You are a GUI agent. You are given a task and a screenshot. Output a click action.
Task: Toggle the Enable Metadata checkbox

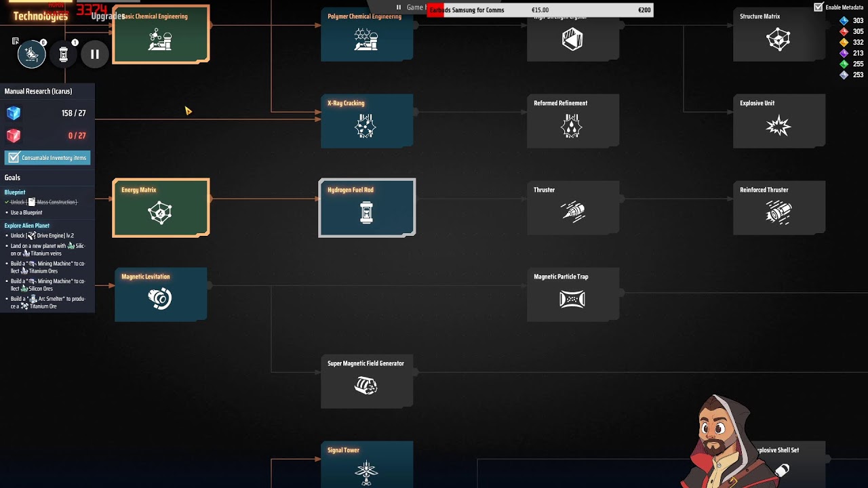pos(818,7)
